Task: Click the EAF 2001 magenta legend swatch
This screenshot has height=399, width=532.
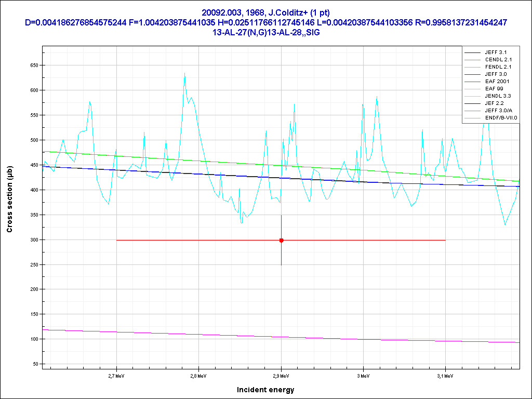Action: point(473,82)
